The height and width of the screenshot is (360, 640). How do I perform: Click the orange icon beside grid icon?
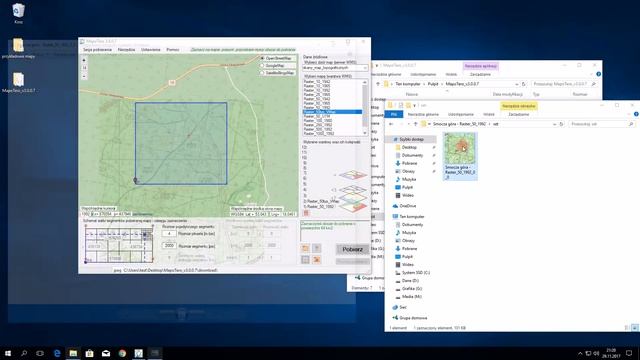pos(316,260)
